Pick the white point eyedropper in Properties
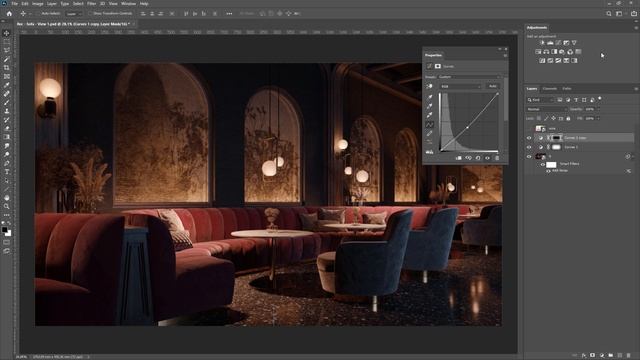Image resolution: width=640 pixels, height=360 pixels. click(x=429, y=115)
